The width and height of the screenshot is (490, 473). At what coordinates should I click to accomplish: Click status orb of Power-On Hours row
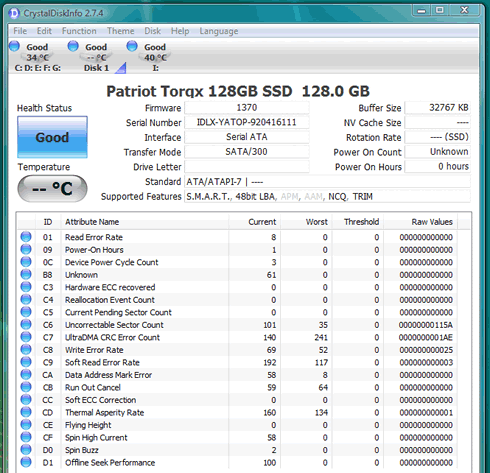coord(26,249)
